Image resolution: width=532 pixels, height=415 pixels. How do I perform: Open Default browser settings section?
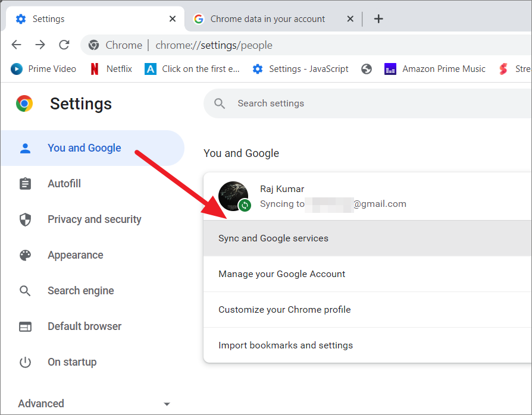coord(92,326)
